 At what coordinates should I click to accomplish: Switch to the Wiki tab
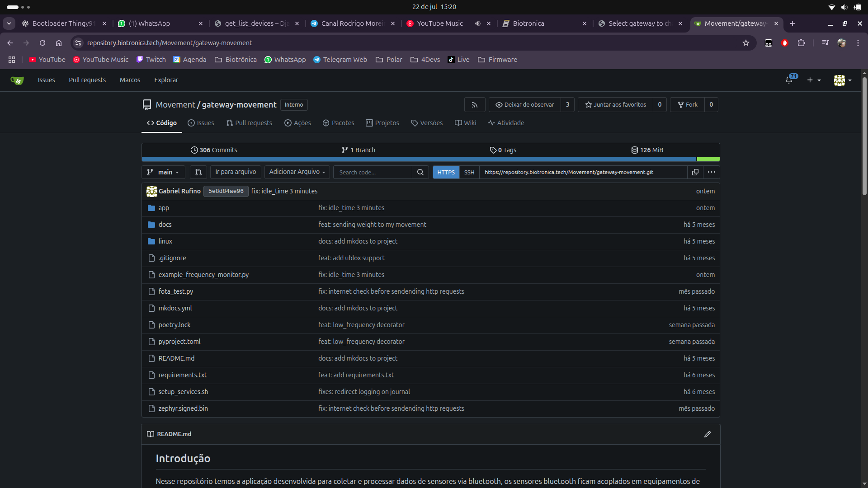tap(465, 123)
